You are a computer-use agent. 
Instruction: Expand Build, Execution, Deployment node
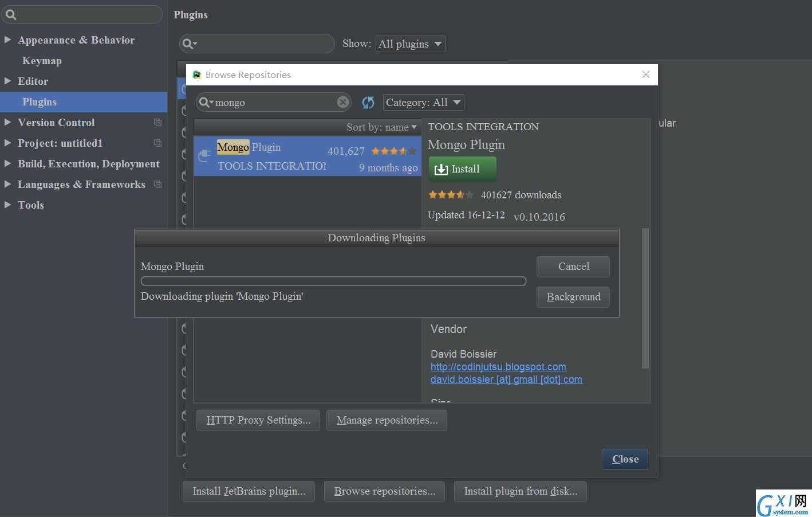[x=8, y=163]
